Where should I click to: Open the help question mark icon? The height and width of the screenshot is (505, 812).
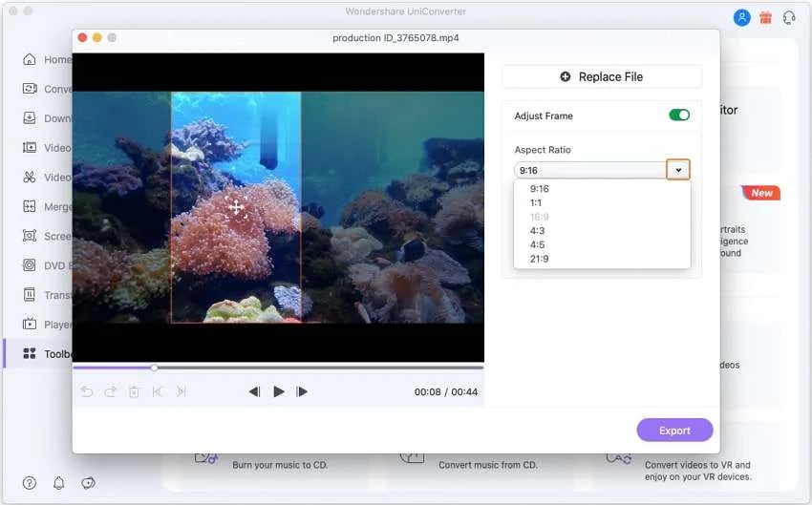pos(30,483)
